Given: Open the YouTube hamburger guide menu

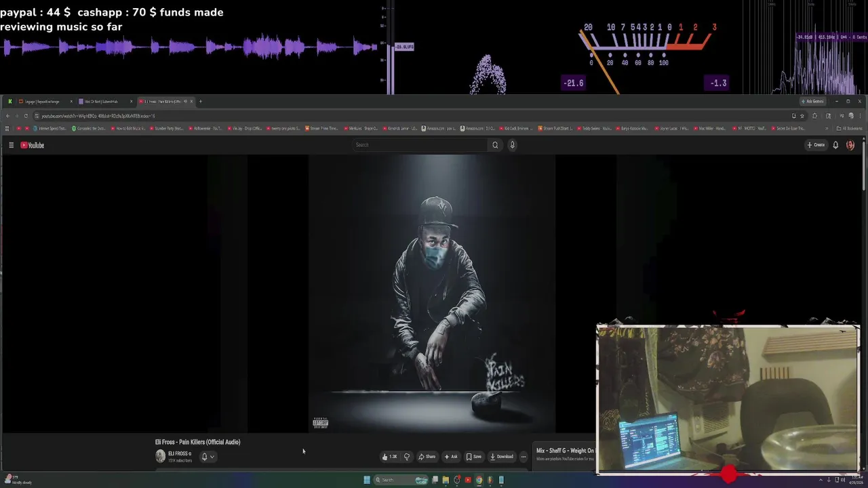Looking at the screenshot, I should (11, 145).
